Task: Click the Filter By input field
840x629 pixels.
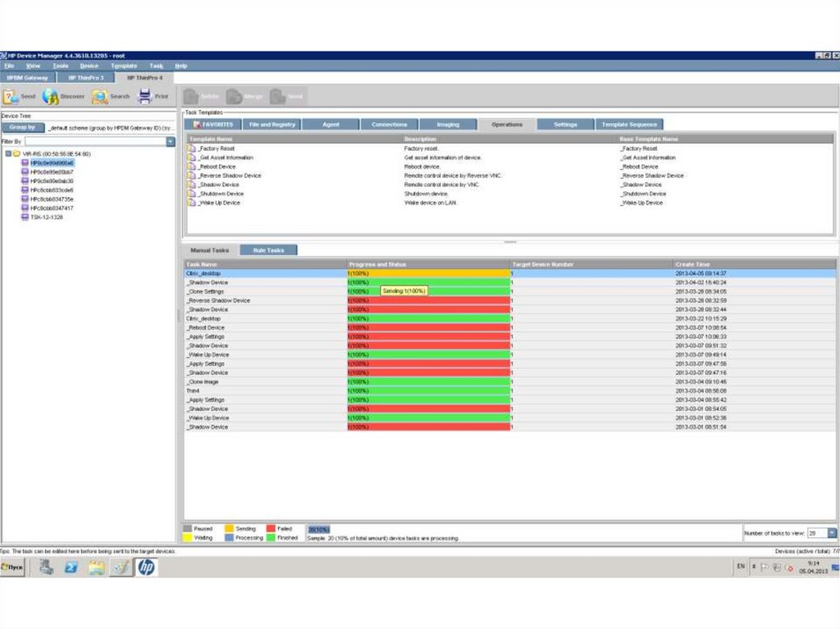Action: coord(95,141)
